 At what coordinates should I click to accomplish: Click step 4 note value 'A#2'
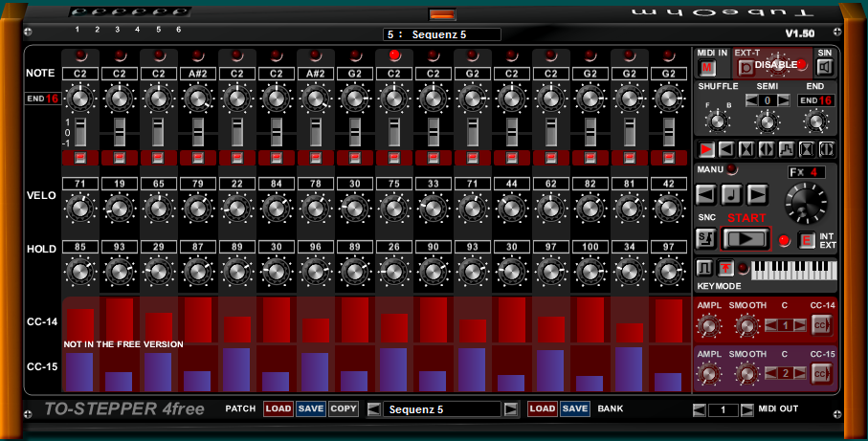(x=198, y=73)
